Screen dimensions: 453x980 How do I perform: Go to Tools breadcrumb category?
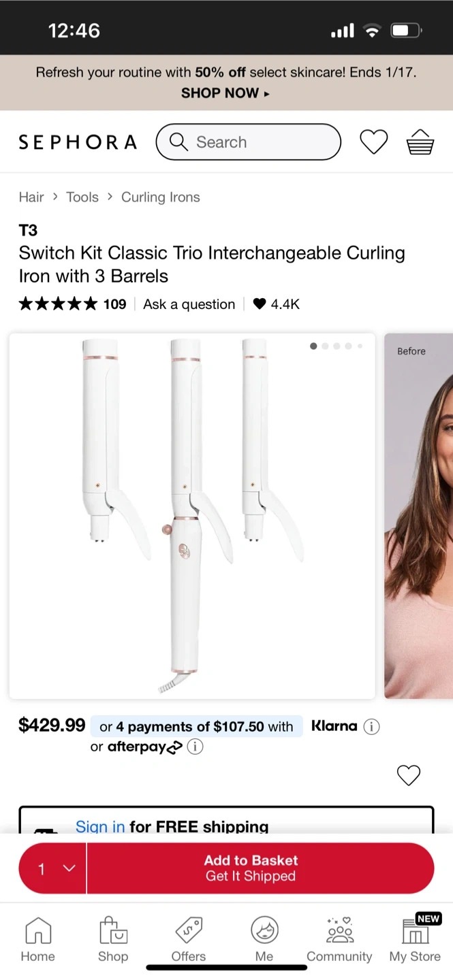82,197
